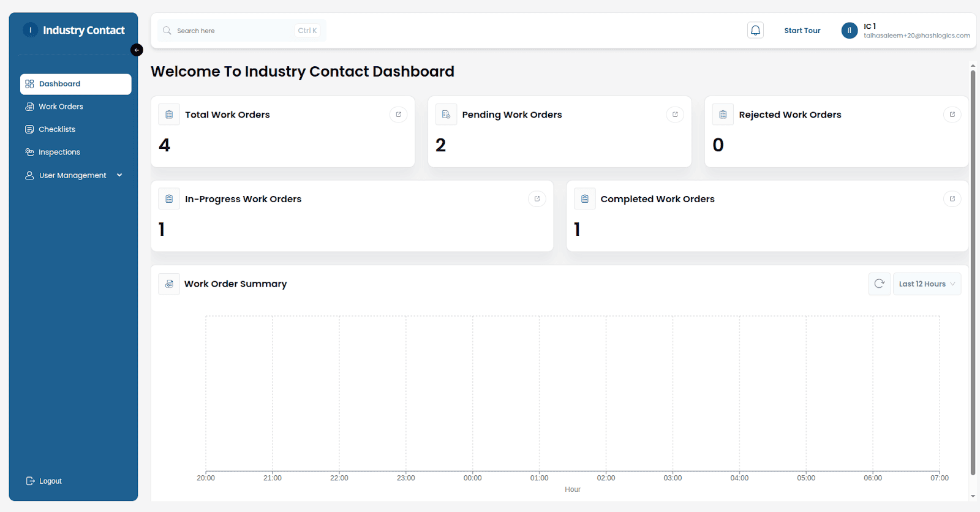Click the Work Order Summary heading
The height and width of the screenshot is (512, 980).
point(236,284)
